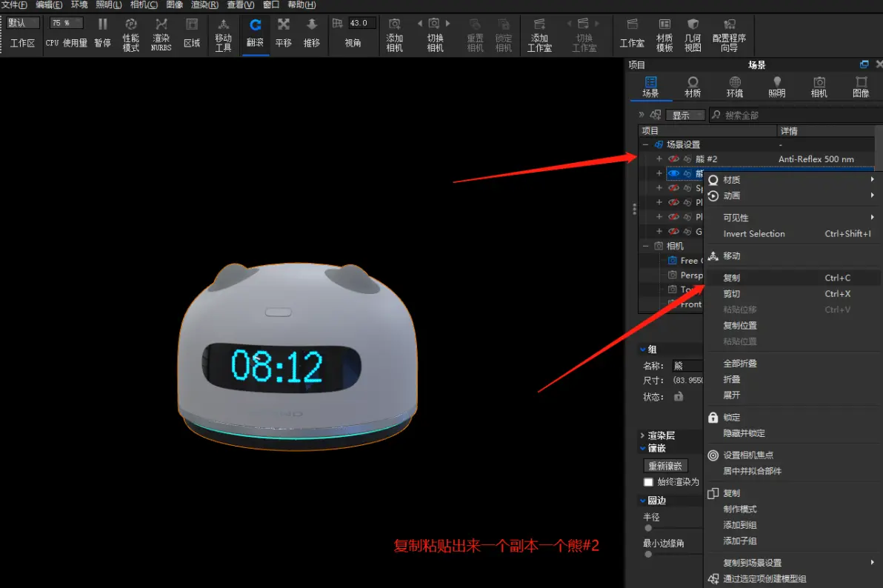Viewport: 883px width, 588px height.
Task: Expand the 渲染层 section
Action: 642,435
